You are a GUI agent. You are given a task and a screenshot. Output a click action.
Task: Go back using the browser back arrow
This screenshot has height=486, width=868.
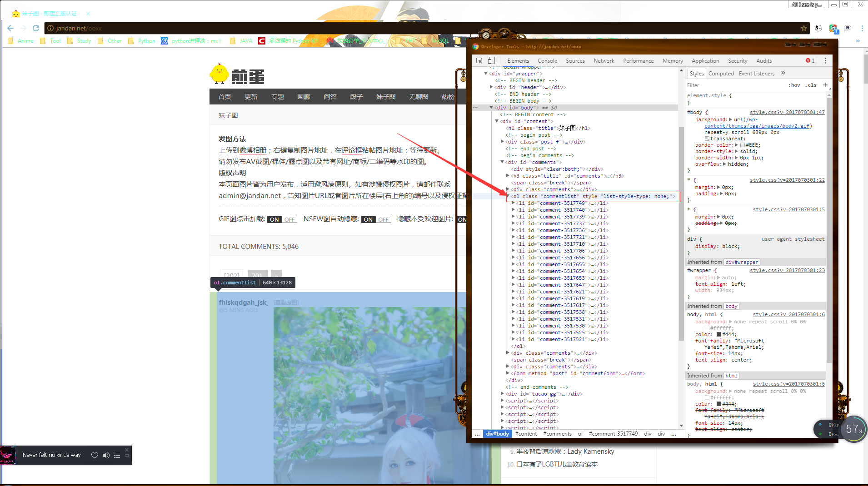[x=10, y=28]
